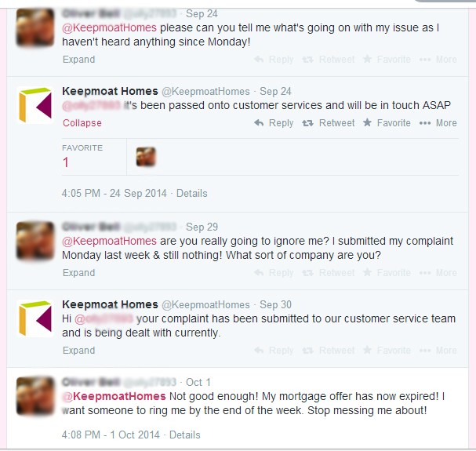
Task: View the user thumbnail under FAVORITE count
Action: point(146,157)
